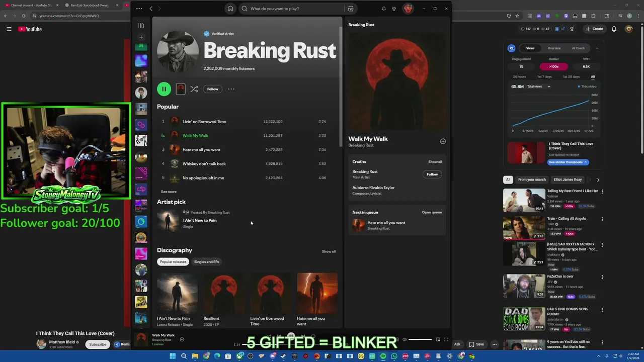Click 'See similar thumbnails' button
This screenshot has height=362, width=644.
point(568,162)
